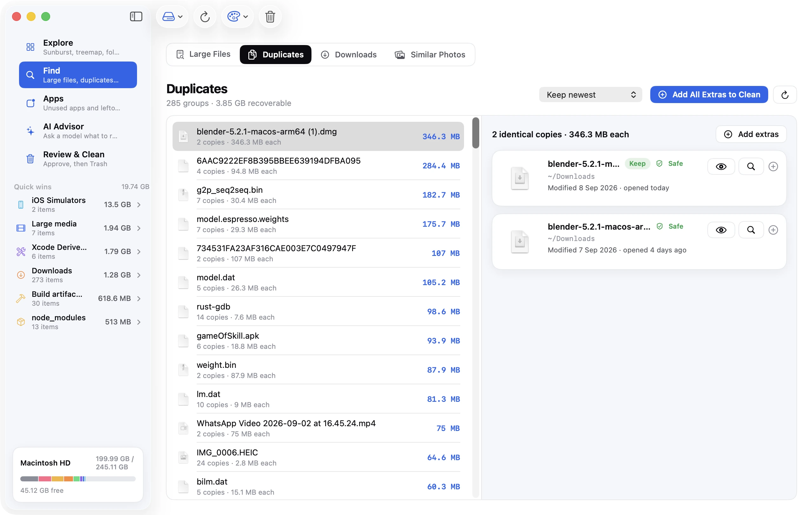Open AI Advisor section
Viewport: 812px width, 515px height.
tap(78, 131)
